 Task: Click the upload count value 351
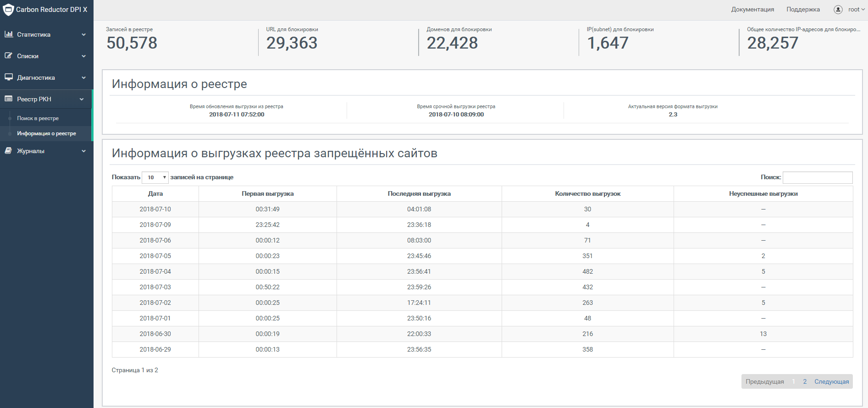pos(588,256)
